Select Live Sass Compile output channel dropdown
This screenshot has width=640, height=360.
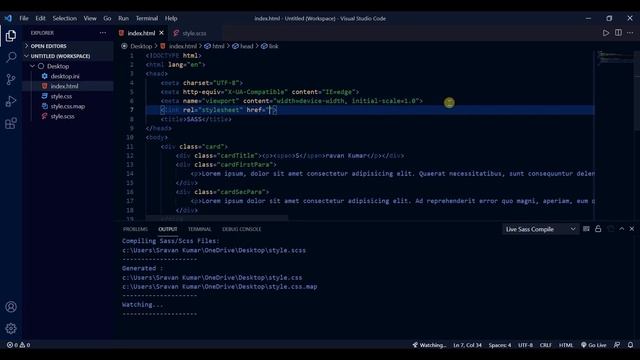pyautogui.click(x=540, y=229)
